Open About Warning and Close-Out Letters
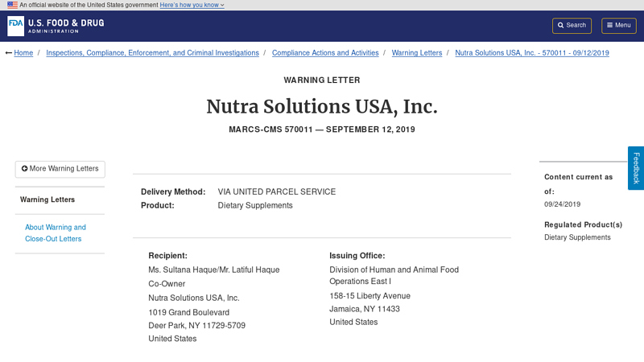Viewport: 644px width, 362px height. (56, 233)
